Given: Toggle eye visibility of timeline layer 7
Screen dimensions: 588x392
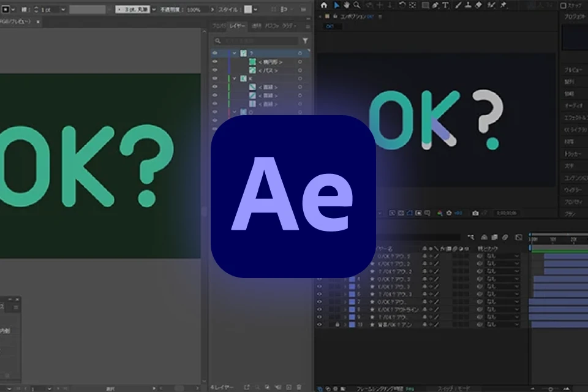Looking at the screenshot, I should pos(320,302).
